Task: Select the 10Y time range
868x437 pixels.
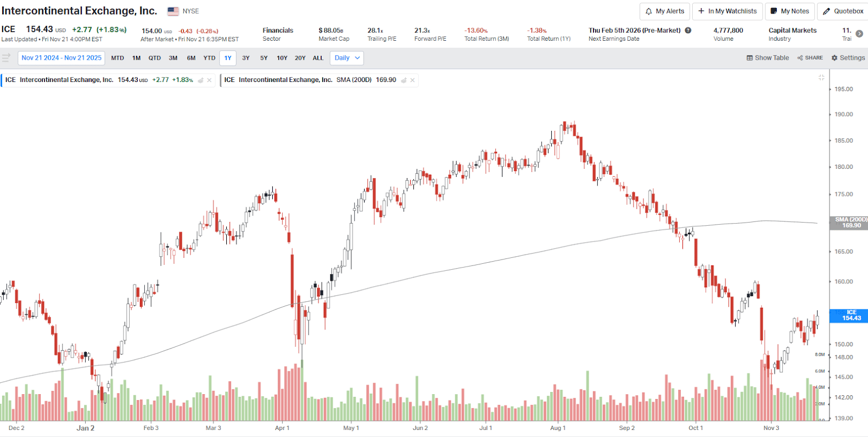Action: 282,58
